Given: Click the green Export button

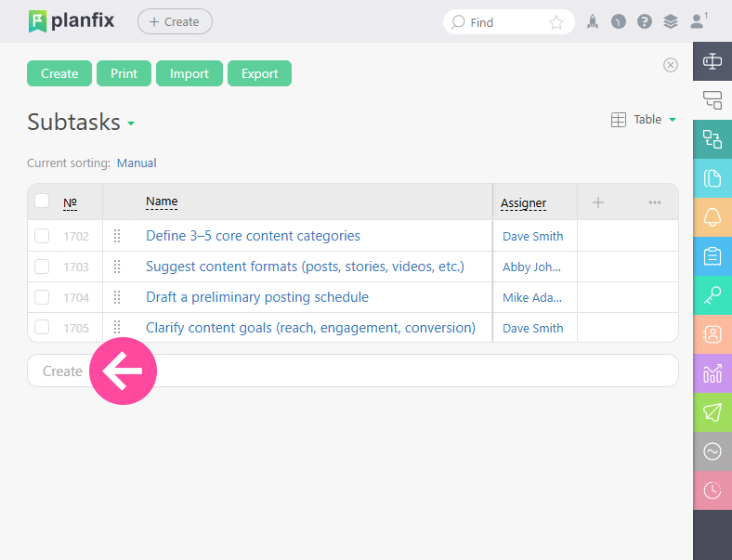Looking at the screenshot, I should [x=259, y=73].
